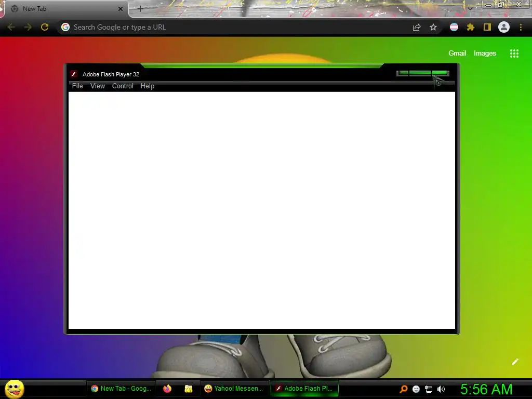Screen dimensions: 532x399
Task: Click the orange magnifier tray icon
Action: click(403, 389)
